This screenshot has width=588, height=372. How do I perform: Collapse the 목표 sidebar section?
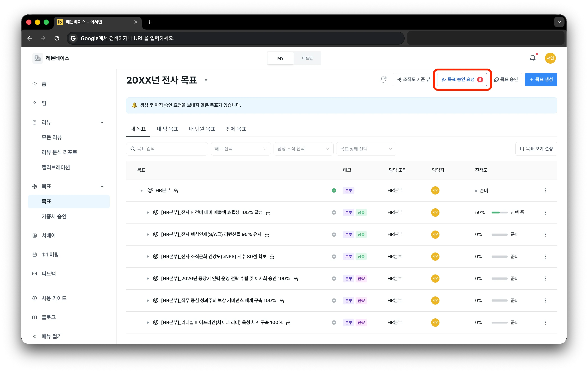point(102,187)
